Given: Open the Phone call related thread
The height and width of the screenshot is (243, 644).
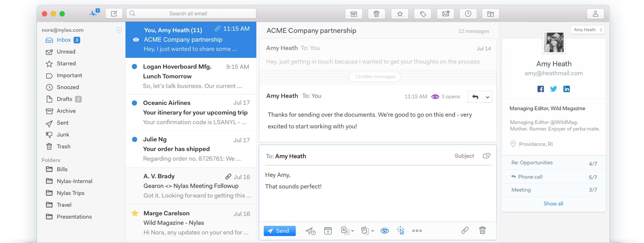Looking at the screenshot, I should coord(554,177).
